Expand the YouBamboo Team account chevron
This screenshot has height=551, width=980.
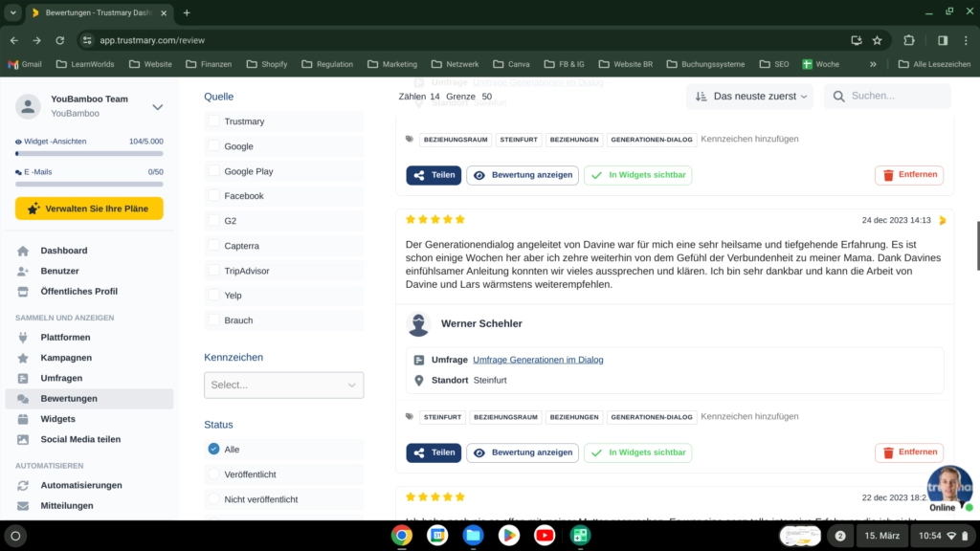[x=158, y=107]
